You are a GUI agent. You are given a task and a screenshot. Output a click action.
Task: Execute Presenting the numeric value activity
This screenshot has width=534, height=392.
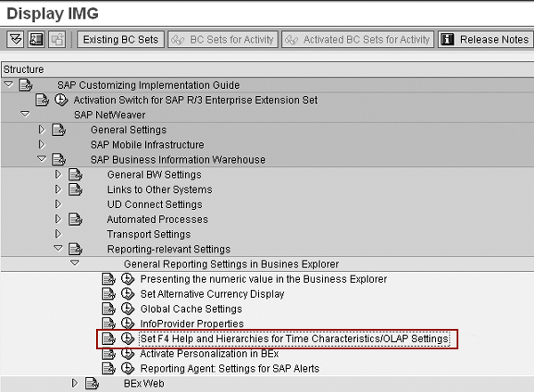[127, 279]
